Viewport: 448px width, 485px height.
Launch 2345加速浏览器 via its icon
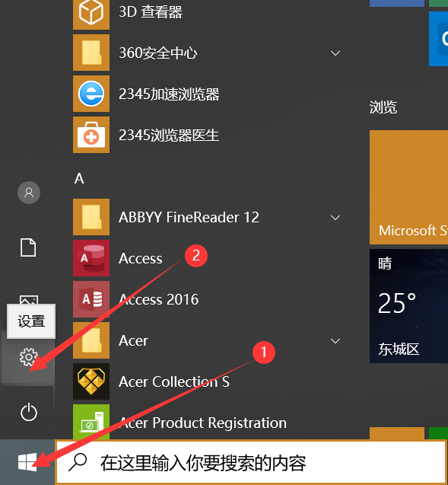91,94
